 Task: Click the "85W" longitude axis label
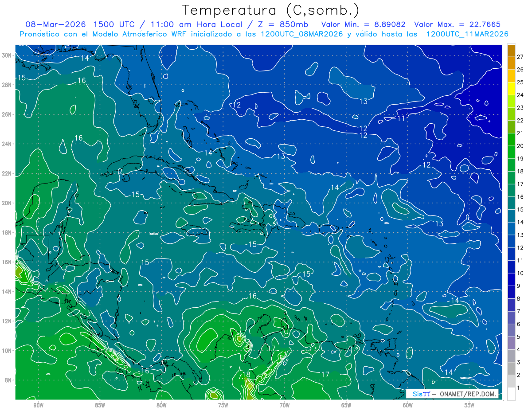[x=100, y=405]
